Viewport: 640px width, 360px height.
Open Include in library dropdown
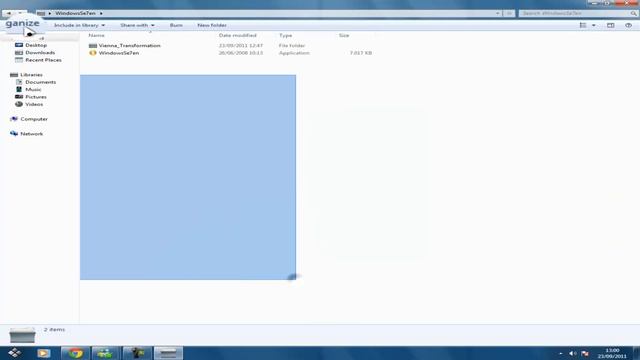pos(79,25)
